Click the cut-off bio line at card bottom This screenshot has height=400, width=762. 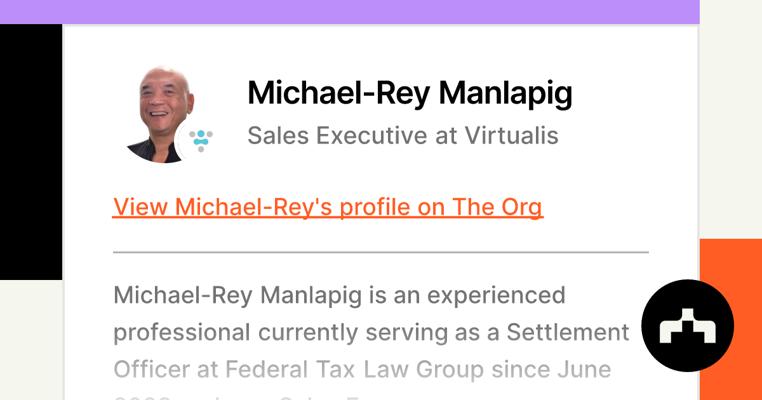[300, 395]
